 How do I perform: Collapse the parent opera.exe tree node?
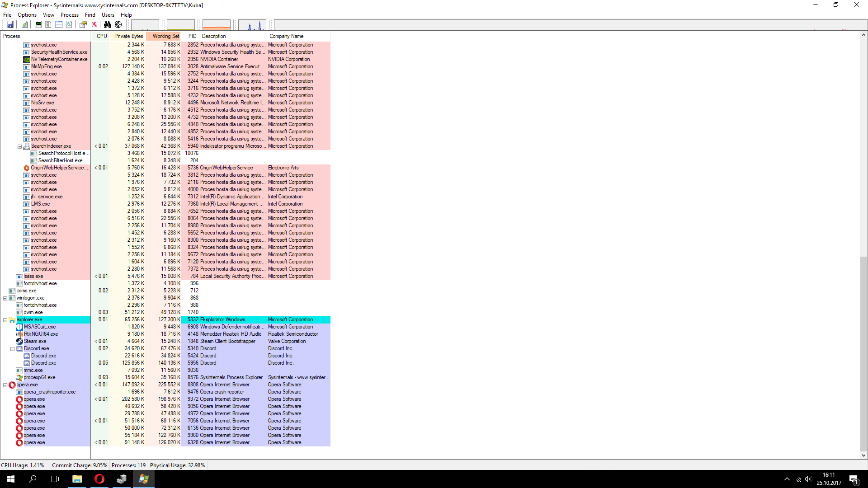tap(5, 385)
